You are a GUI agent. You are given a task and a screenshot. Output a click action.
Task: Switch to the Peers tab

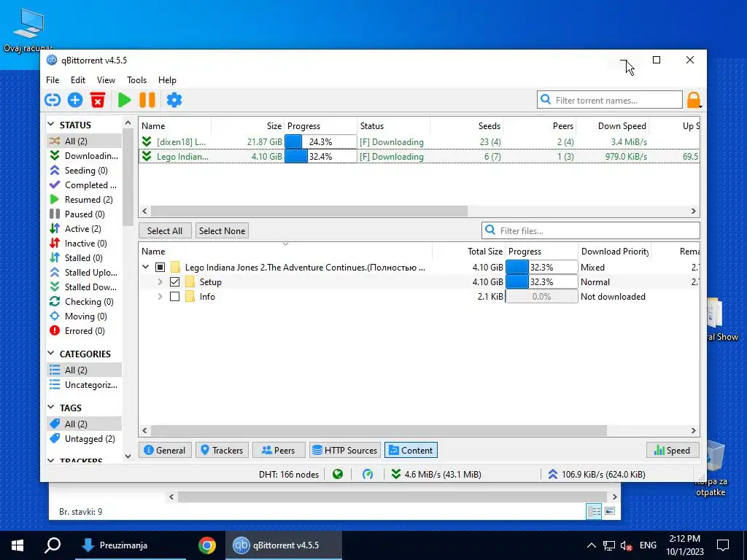coord(278,450)
